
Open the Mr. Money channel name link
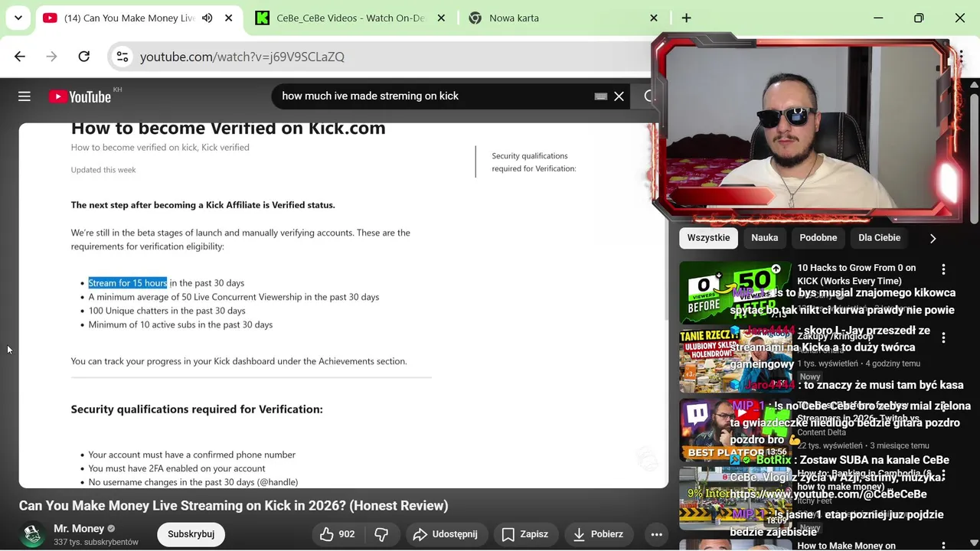(79, 528)
